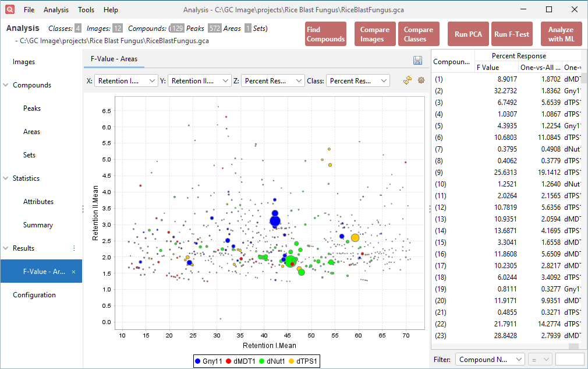Image resolution: width=588 pixels, height=369 pixels.
Task: Open the Results three-dot options menu
Action: (x=74, y=248)
